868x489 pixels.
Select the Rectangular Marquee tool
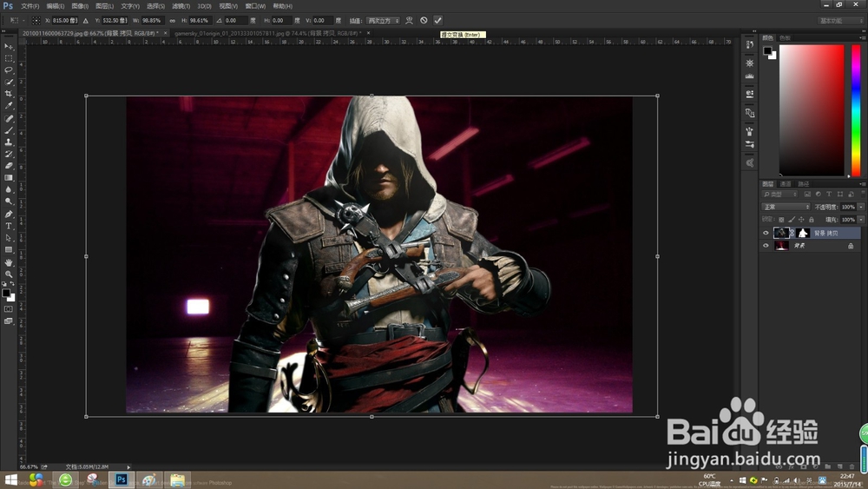tap(9, 58)
